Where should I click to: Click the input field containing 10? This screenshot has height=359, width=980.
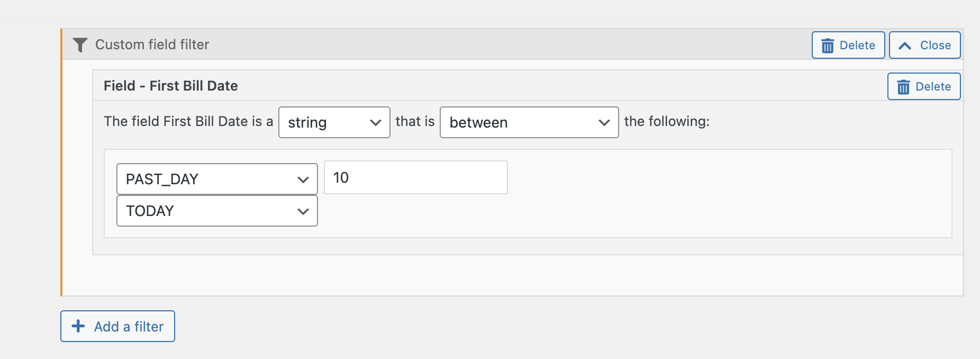[416, 177]
